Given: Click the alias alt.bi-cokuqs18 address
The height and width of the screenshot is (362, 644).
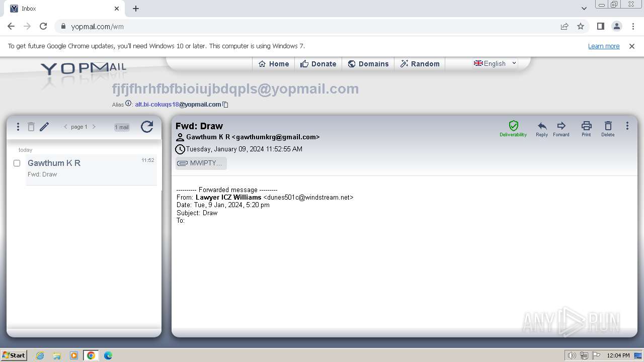Looking at the screenshot, I should pyautogui.click(x=178, y=104).
